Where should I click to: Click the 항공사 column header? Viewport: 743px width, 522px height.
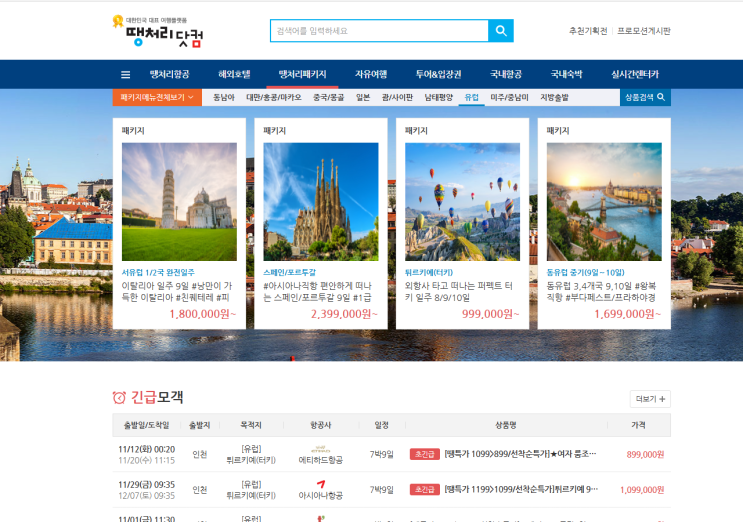tap(320, 425)
